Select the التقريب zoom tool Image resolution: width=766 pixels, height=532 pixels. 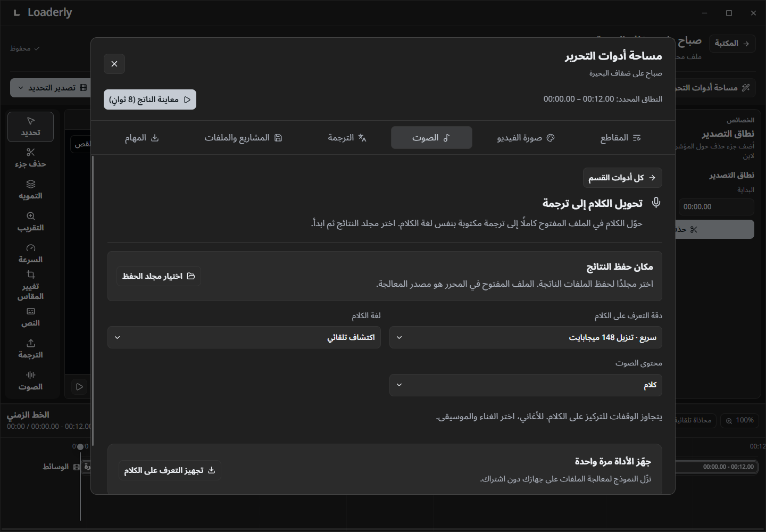(30, 222)
